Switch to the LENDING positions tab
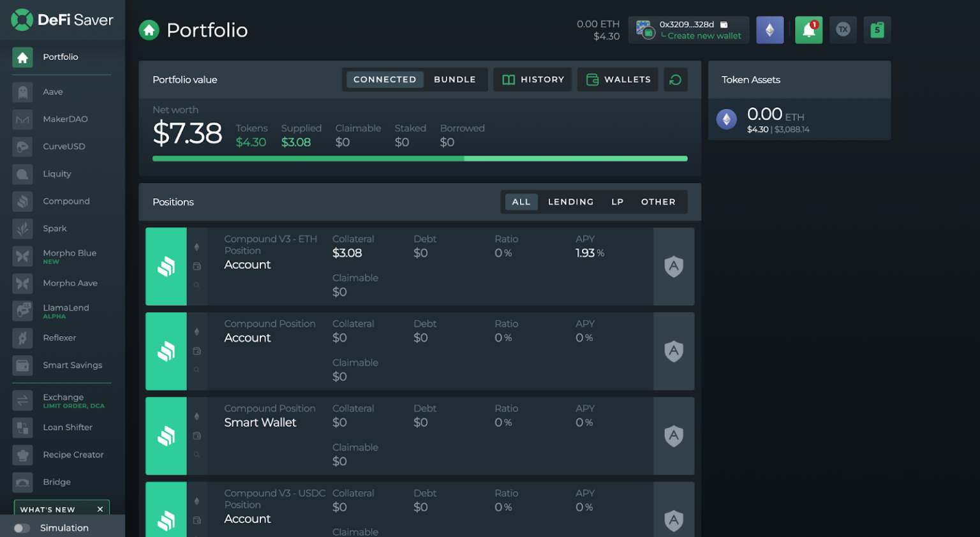The height and width of the screenshot is (537, 980). [570, 202]
